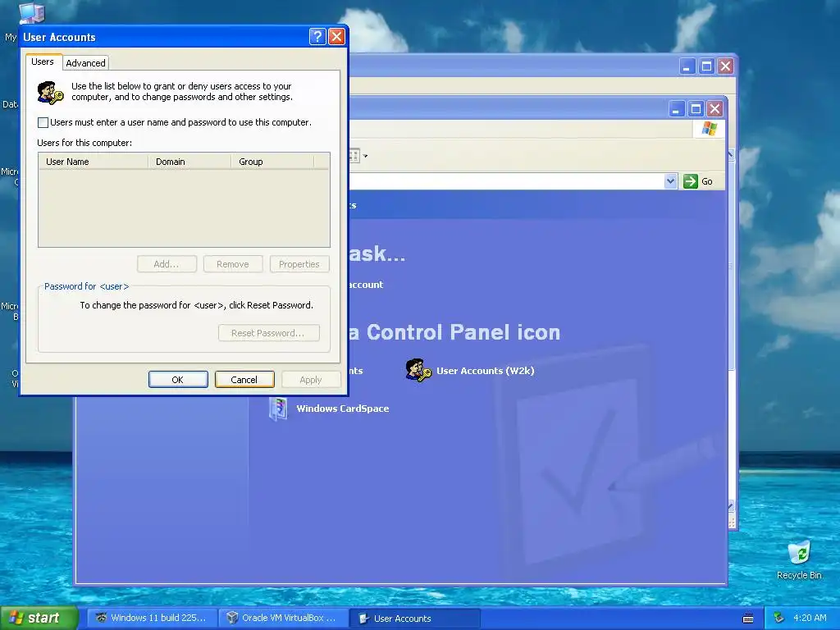This screenshot has height=630, width=840.
Task: Click the 4:20 AM clock
Action: click(810, 618)
